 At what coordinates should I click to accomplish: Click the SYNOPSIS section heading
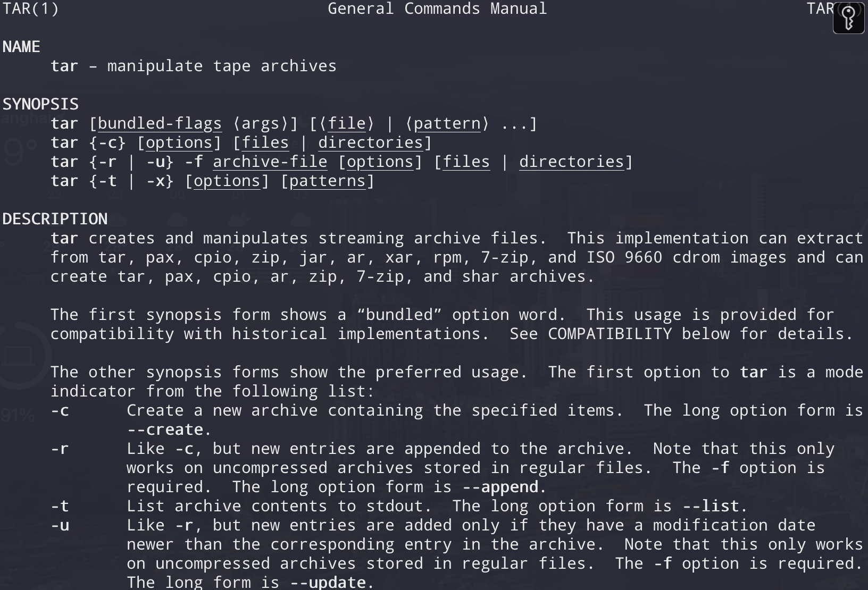[x=40, y=105]
